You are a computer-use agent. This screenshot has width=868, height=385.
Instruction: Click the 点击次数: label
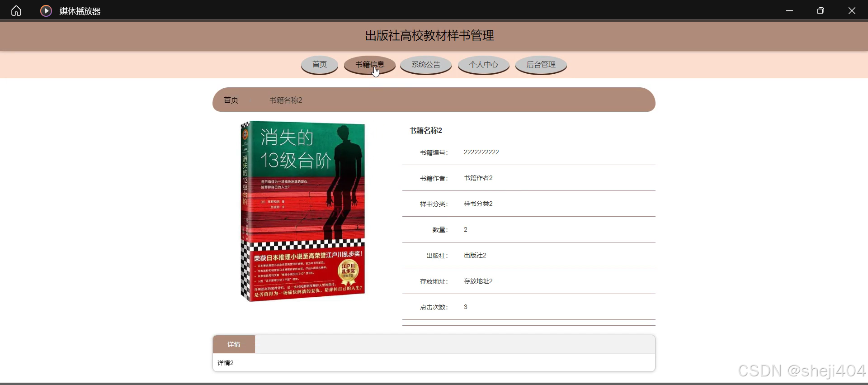pyautogui.click(x=434, y=308)
